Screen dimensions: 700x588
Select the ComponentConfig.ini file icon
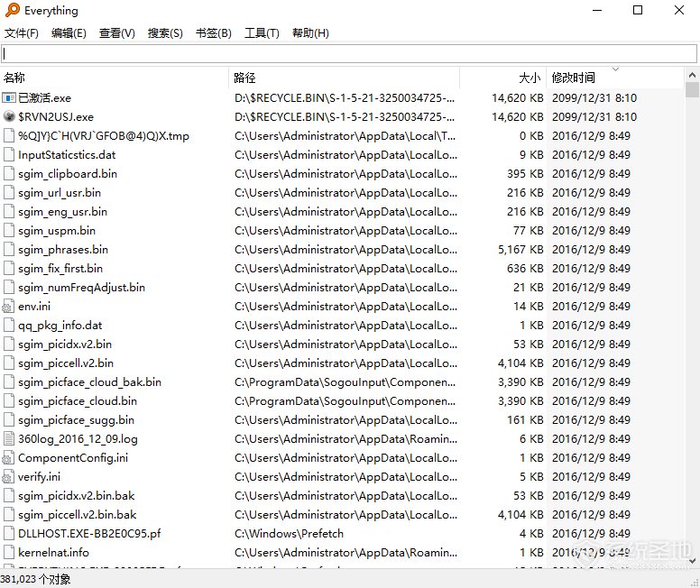tap(8, 458)
